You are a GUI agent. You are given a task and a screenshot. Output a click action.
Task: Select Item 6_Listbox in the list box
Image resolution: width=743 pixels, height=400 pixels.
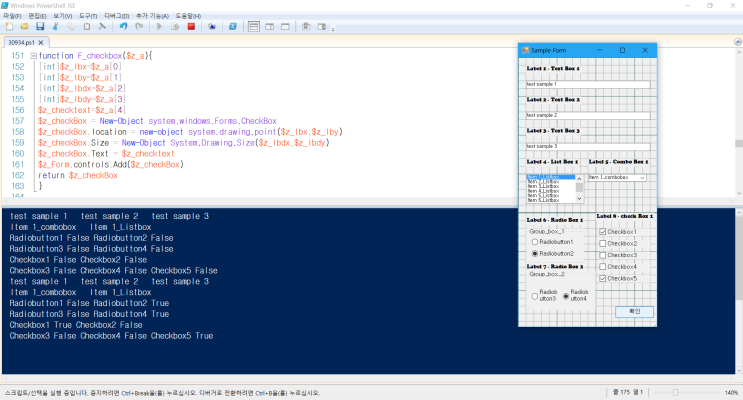pyautogui.click(x=551, y=200)
